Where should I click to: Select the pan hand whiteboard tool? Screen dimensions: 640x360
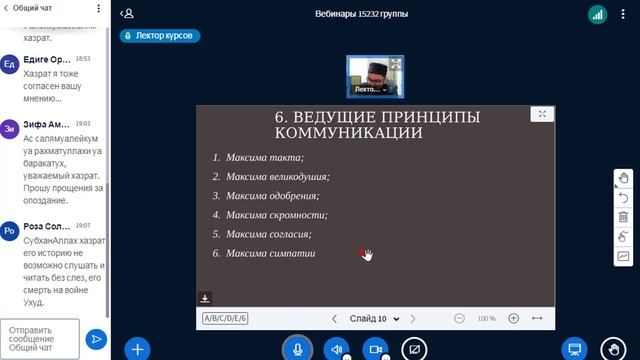click(x=623, y=178)
